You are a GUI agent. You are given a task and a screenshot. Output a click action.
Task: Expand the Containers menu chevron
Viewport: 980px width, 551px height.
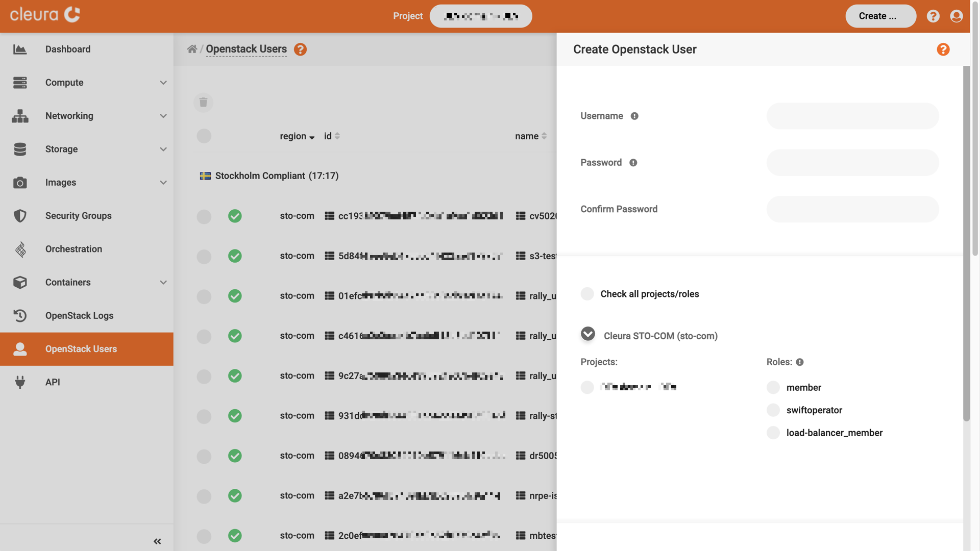pyautogui.click(x=163, y=283)
